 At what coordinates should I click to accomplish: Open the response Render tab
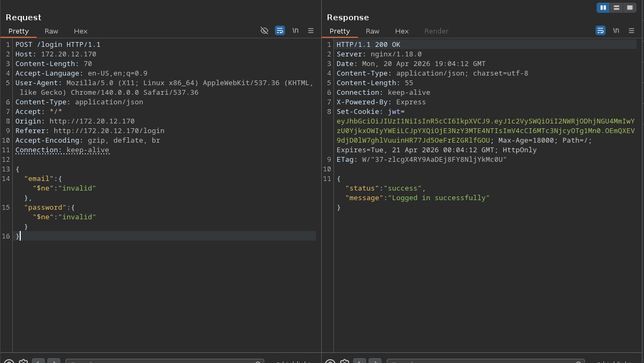[x=436, y=31]
